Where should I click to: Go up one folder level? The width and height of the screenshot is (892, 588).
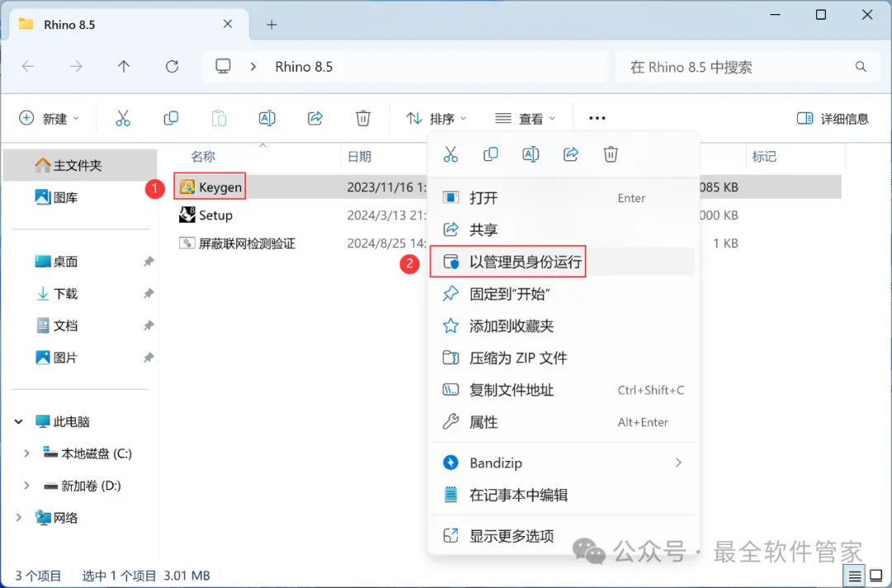pyautogui.click(x=123, y=67)
